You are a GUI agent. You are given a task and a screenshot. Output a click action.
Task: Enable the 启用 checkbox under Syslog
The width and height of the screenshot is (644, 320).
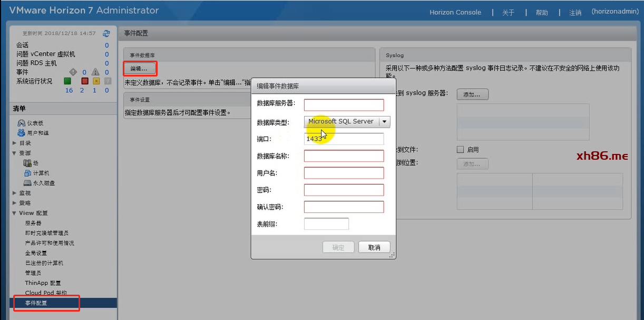click(461, 150)
